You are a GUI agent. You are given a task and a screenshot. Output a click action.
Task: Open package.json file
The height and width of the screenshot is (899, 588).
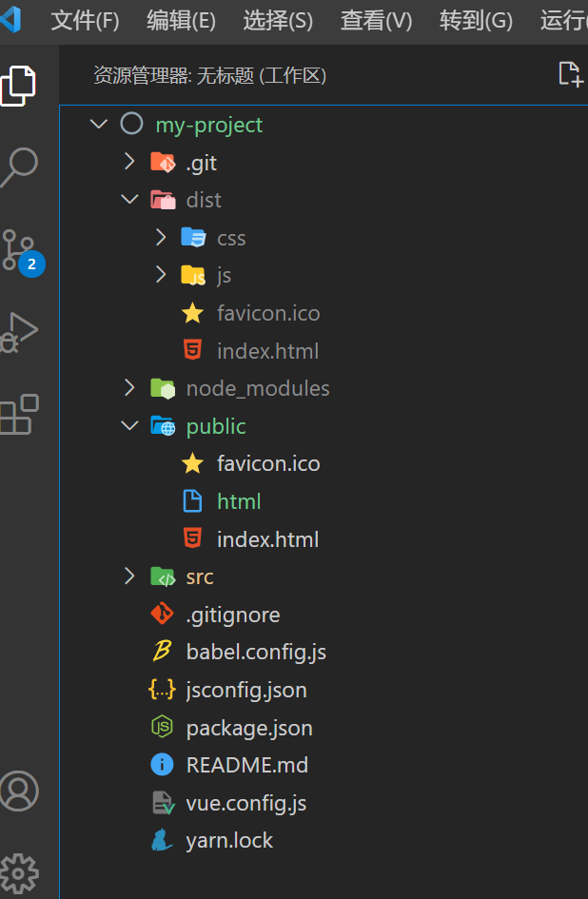coord(249,728)
